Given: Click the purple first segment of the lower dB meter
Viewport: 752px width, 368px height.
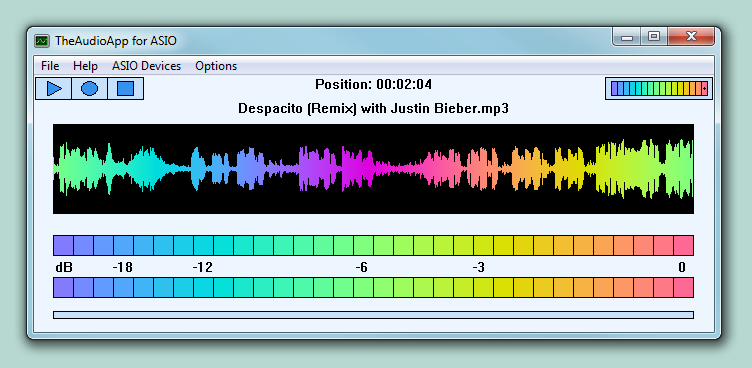Looking at the screenshot, I should pyautogui.click(x=63, y=287).
